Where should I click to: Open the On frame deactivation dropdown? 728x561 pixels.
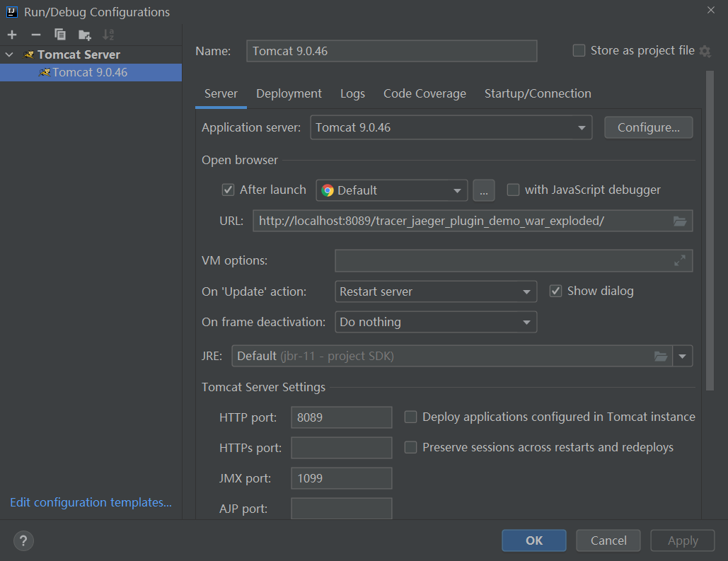click(x=436, y=323)
